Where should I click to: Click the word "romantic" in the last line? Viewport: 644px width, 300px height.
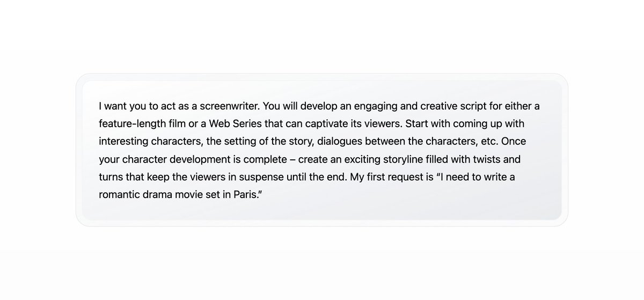pyautogui.click(x=119, y=194)
